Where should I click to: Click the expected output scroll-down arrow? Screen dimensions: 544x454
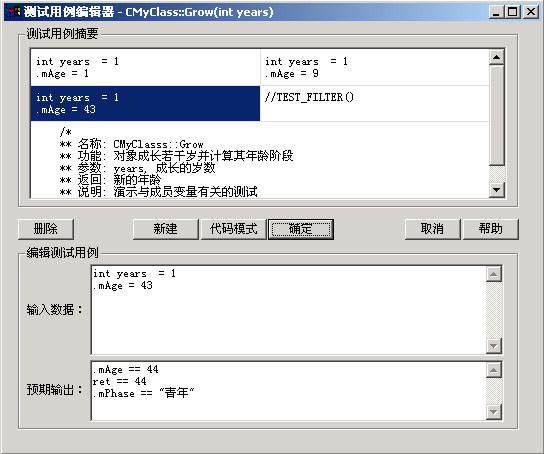pos(493,412)
